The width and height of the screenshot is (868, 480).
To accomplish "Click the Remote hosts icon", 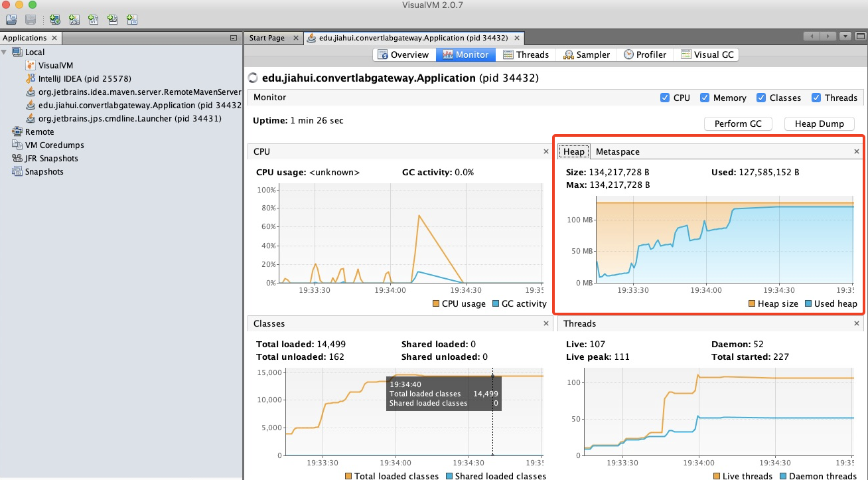I will [17, 131].
